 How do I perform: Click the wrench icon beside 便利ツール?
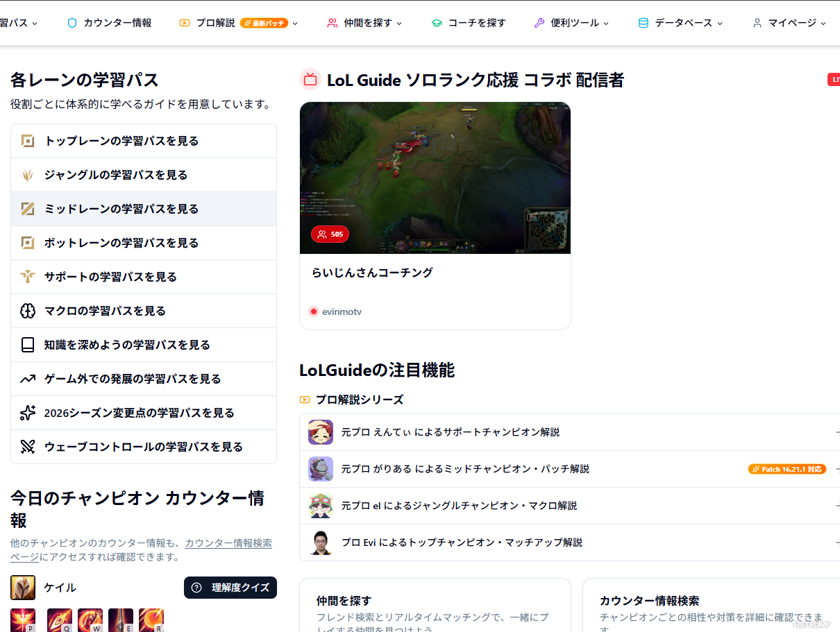(539, 23)
